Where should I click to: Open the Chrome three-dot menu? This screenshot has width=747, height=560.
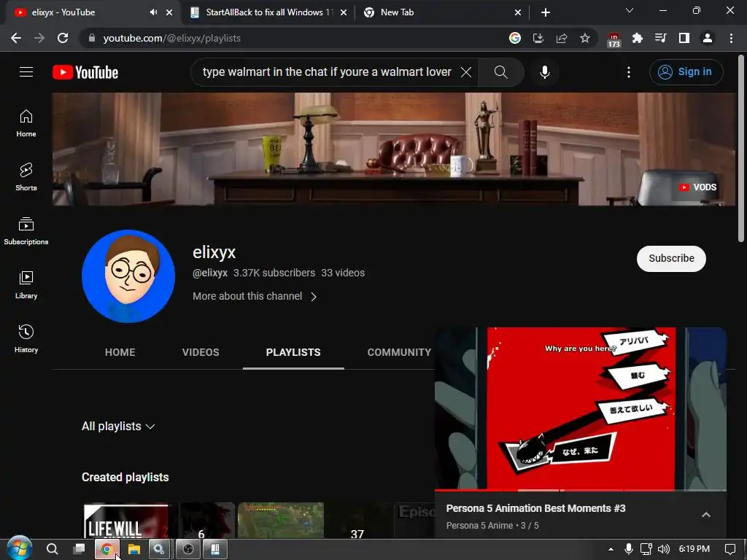point(731,38)
